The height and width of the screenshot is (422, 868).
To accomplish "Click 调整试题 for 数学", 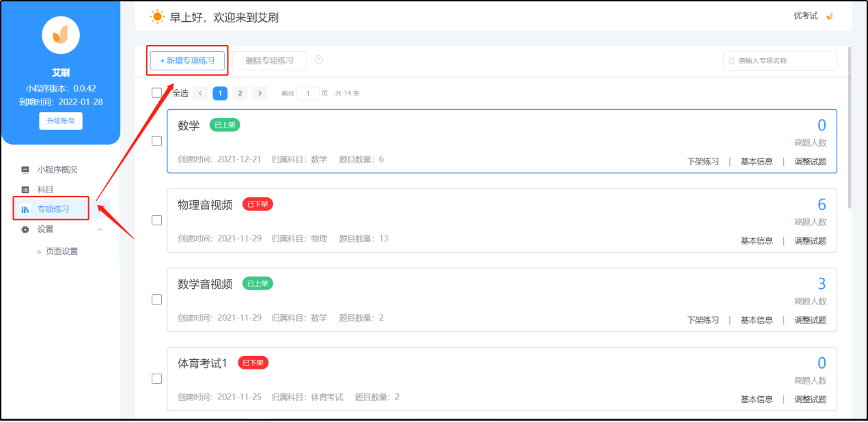I will click(810, 162).
